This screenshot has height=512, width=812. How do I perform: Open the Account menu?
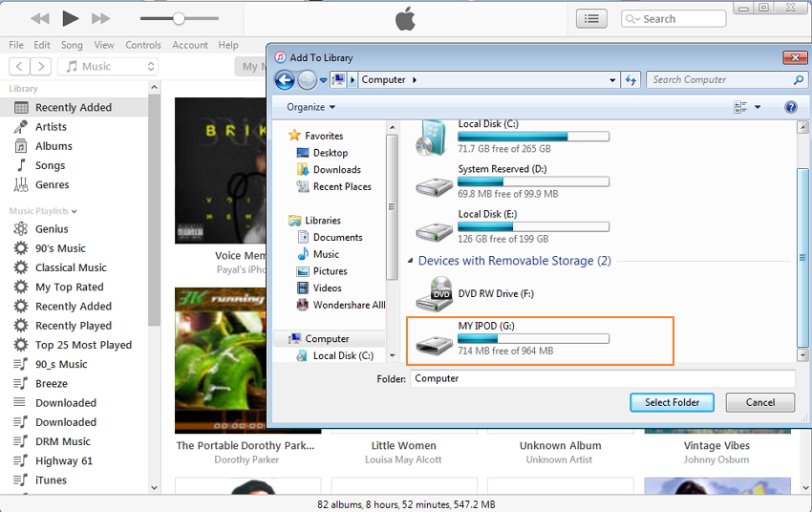click(x=190, y=45)
